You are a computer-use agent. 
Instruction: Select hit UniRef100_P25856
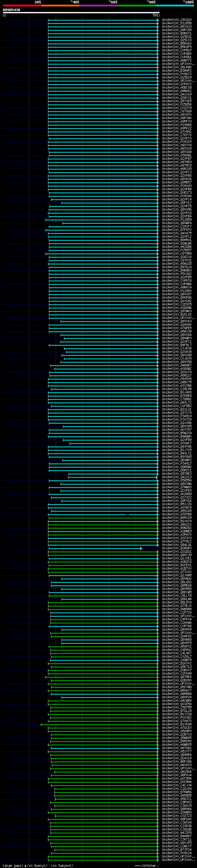point(177,104)
